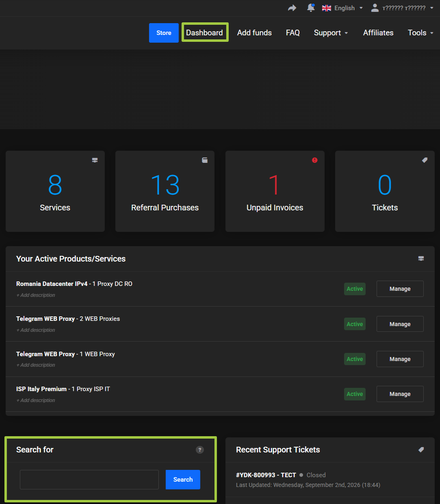
Task: Go to Add funds
Action: click(254, 33)
